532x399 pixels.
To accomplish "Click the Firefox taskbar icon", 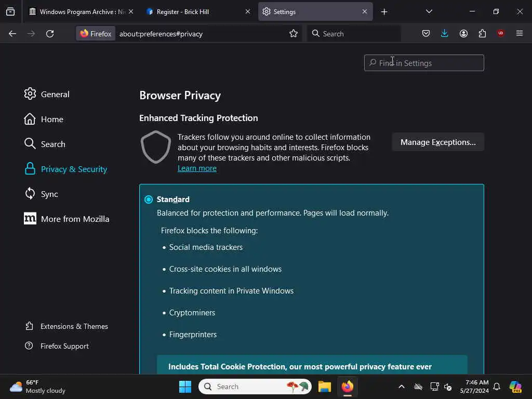I will pyautogui.click(x=348, y=387).
